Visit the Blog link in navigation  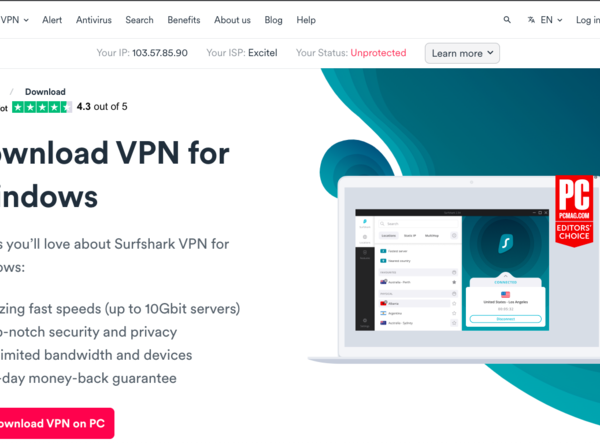tap(274, 20)
